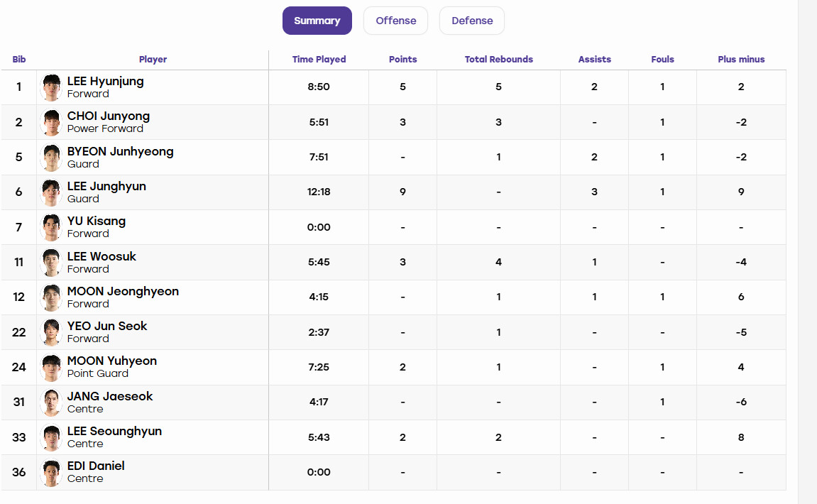The image size is (817, 504).
Task: Click the Total Rebounds column header
Action: pos(498,60)
